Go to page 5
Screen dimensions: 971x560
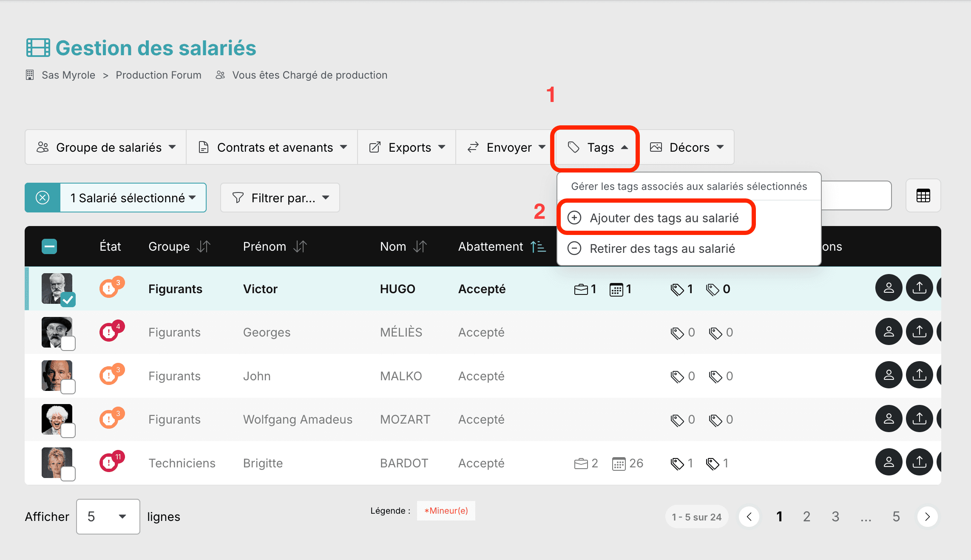(x=896, y=516)
